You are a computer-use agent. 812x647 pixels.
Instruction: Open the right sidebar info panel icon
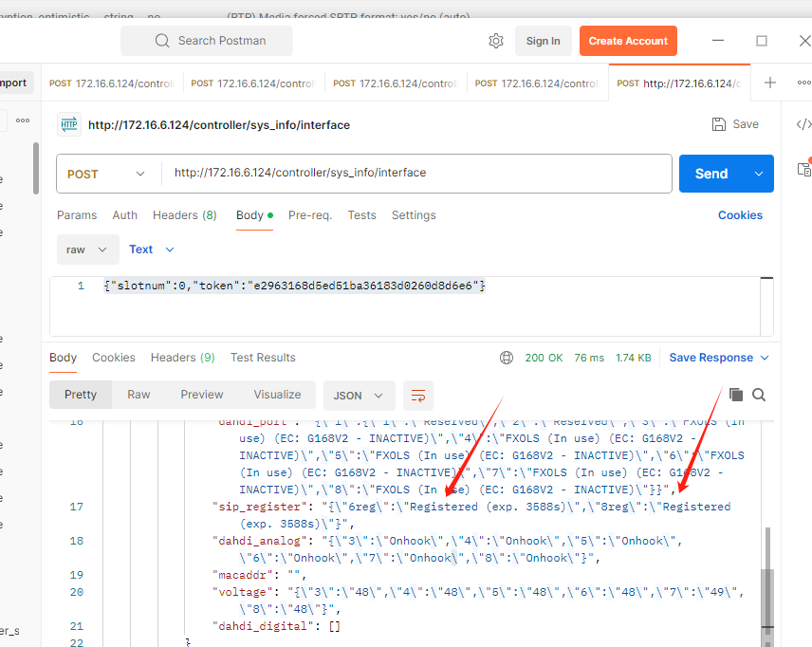click(x=804, y=169)
